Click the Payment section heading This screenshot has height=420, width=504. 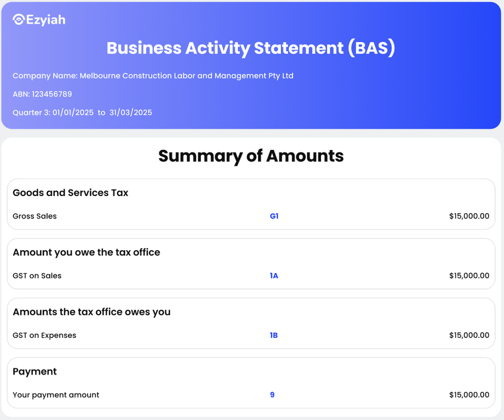(35, 372)
